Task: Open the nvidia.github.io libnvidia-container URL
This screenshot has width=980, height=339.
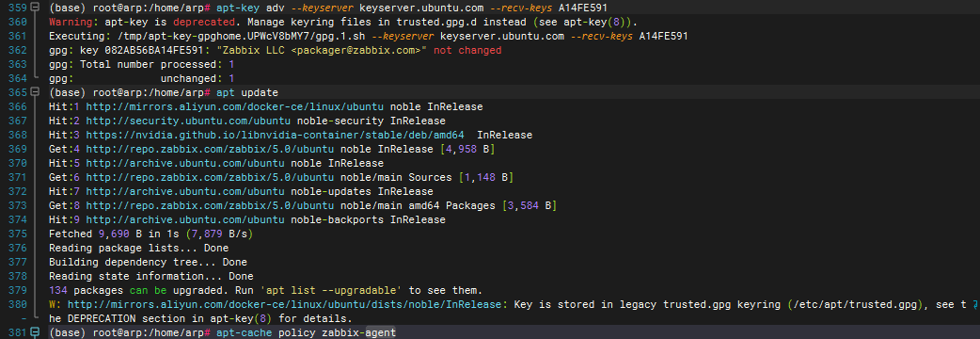Action: click(275, 135)
